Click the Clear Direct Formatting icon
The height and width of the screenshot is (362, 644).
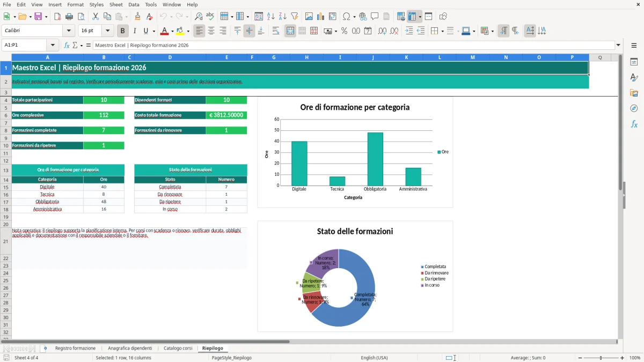[150, 17]
